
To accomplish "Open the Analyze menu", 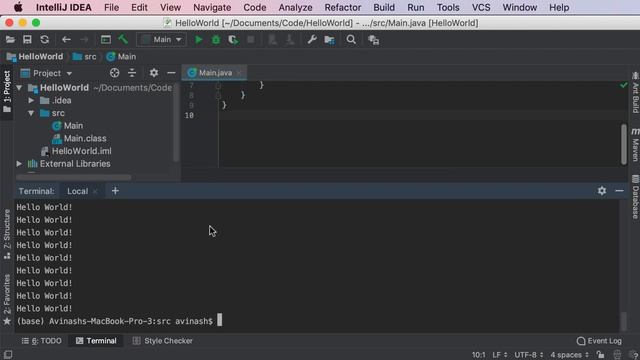I will click(x=295, y=7).
